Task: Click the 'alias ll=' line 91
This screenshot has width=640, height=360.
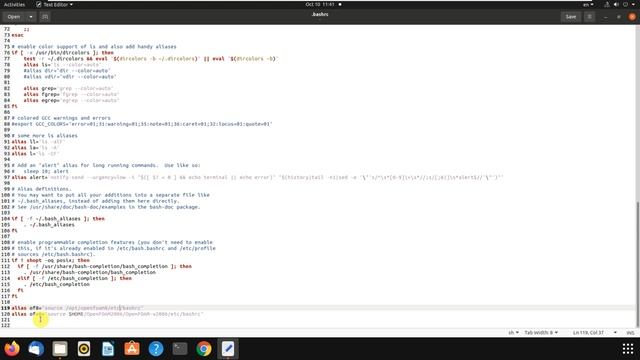Action: pos(38,142)
